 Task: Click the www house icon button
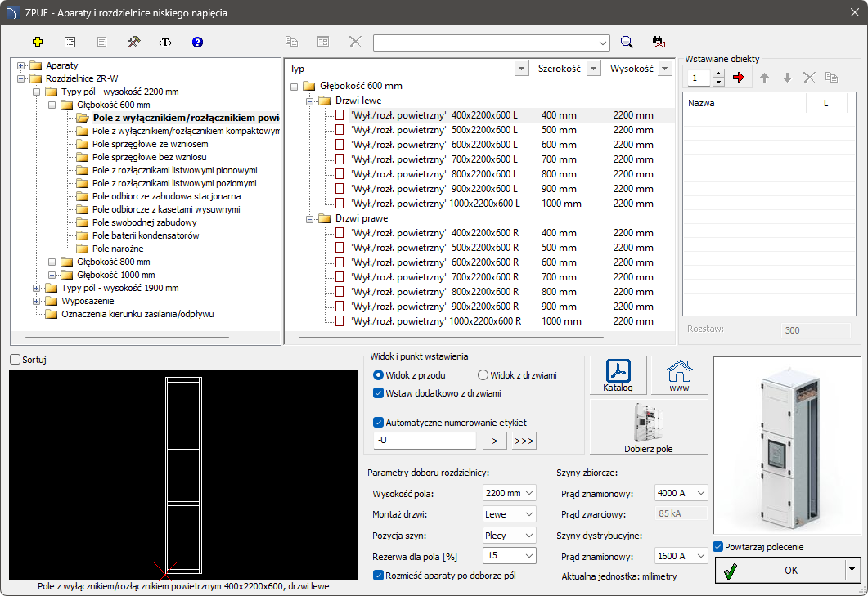click(x=679, y=375)
